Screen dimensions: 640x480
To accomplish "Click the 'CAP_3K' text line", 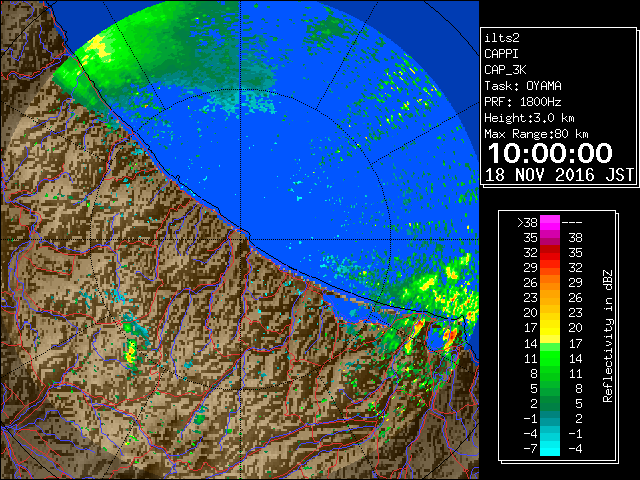I will pos(505,70).
